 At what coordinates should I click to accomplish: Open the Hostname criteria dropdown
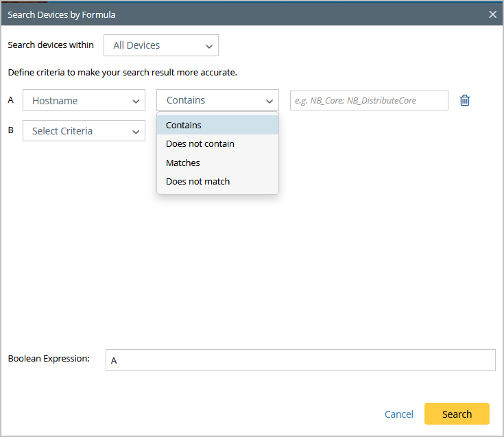click(84, 101)
